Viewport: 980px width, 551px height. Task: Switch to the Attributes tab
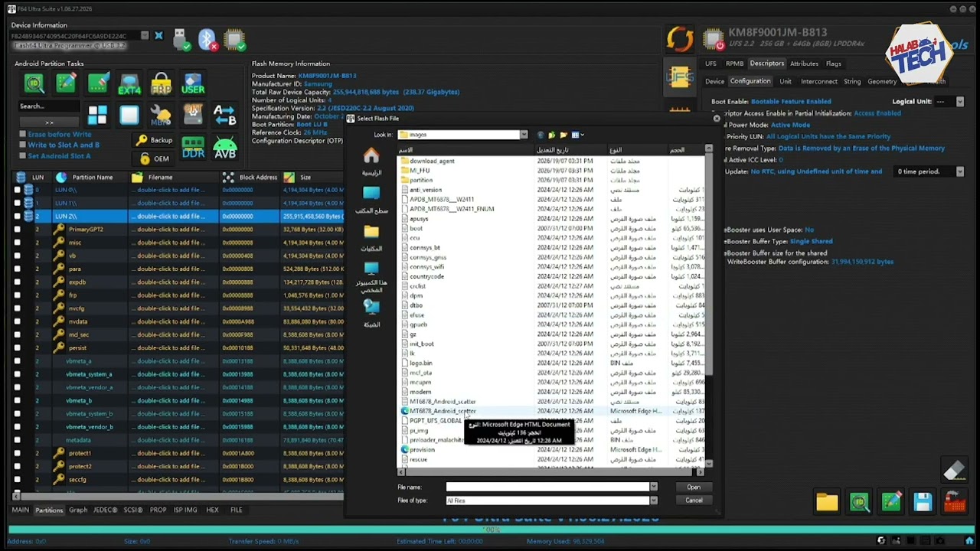[804, 64]
